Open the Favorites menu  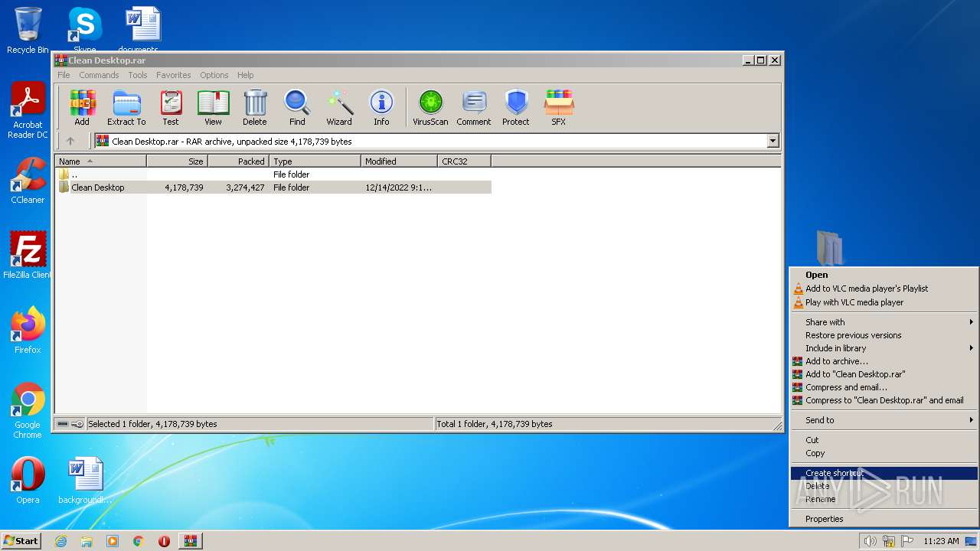point(174,75)
